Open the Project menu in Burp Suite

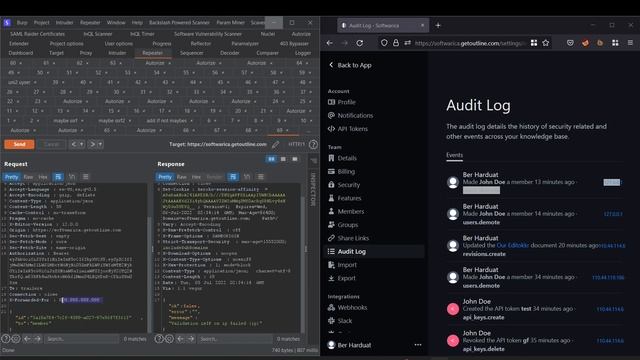click(x=41, y=22)
